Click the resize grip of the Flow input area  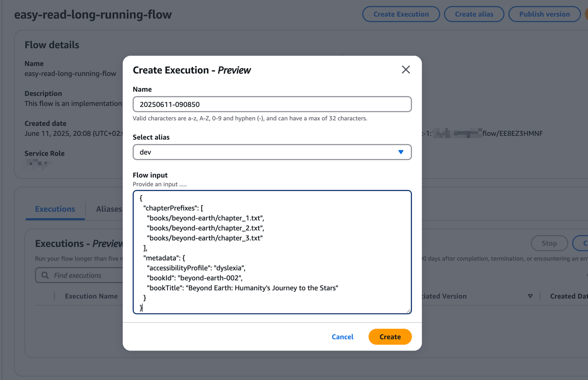click(408, 311)
